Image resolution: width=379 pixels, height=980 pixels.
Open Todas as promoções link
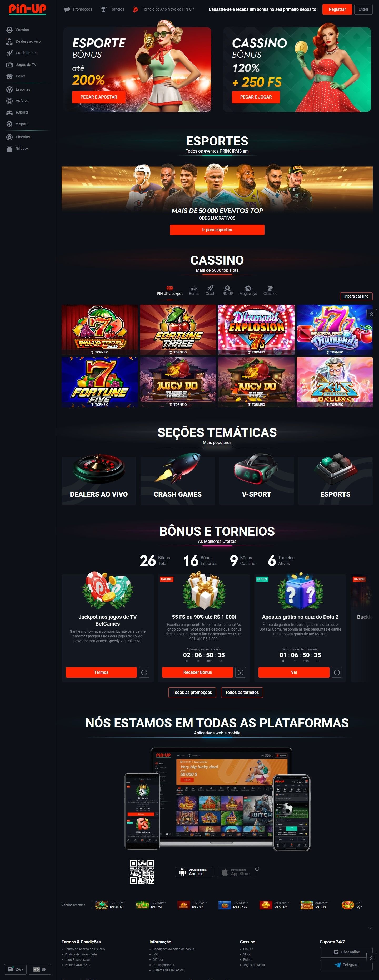tap(192, 692)
